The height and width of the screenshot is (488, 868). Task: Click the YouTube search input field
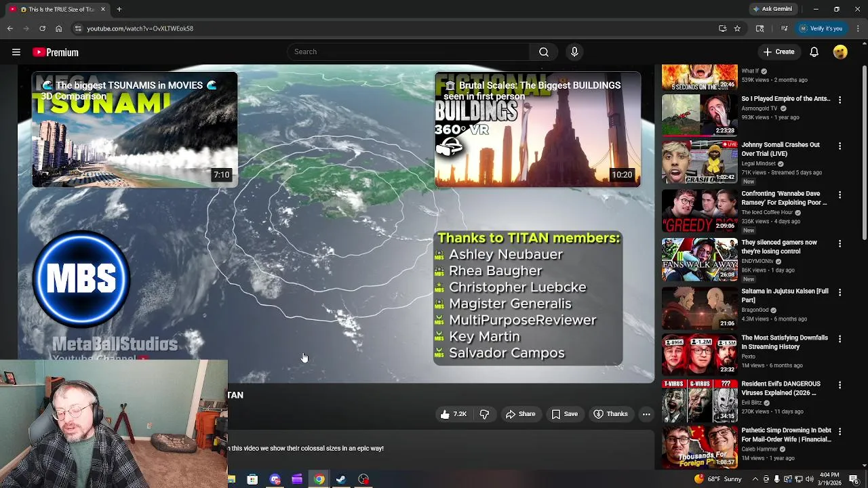[409, 52]
